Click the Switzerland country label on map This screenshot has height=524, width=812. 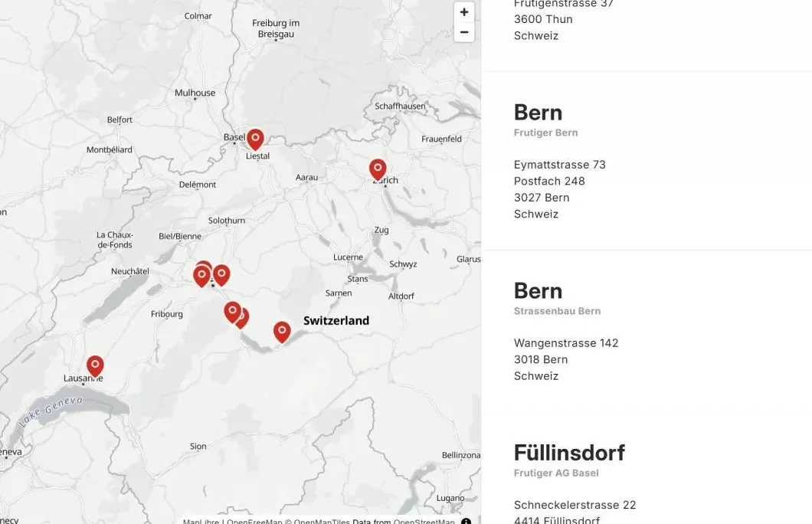(x=336, y=321)
